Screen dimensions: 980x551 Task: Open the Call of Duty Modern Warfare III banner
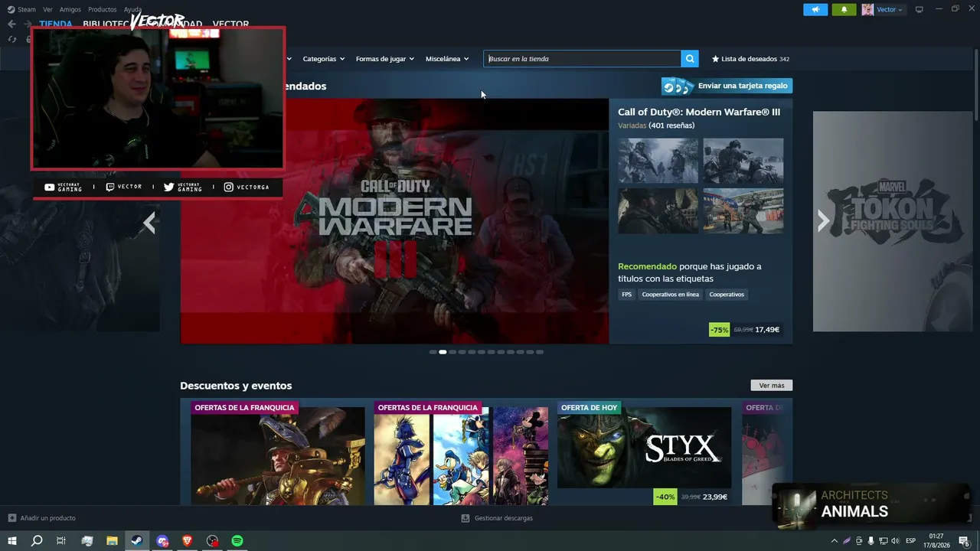pos(394,221)
